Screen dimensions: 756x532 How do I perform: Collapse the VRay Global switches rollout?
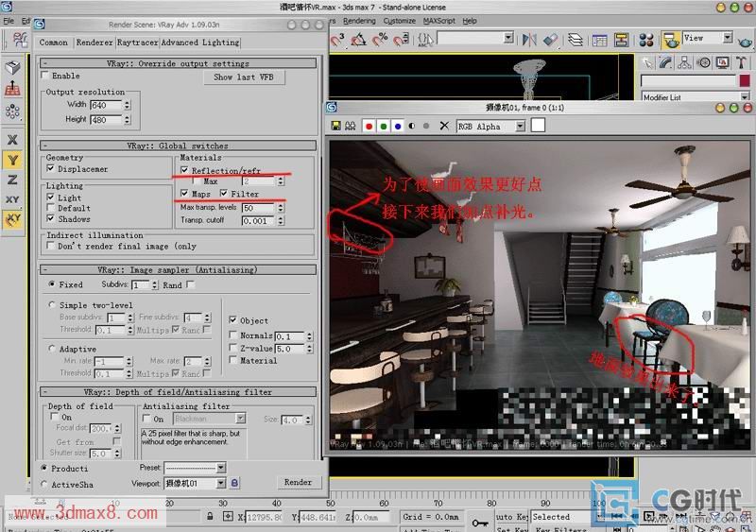click(179, 146)
